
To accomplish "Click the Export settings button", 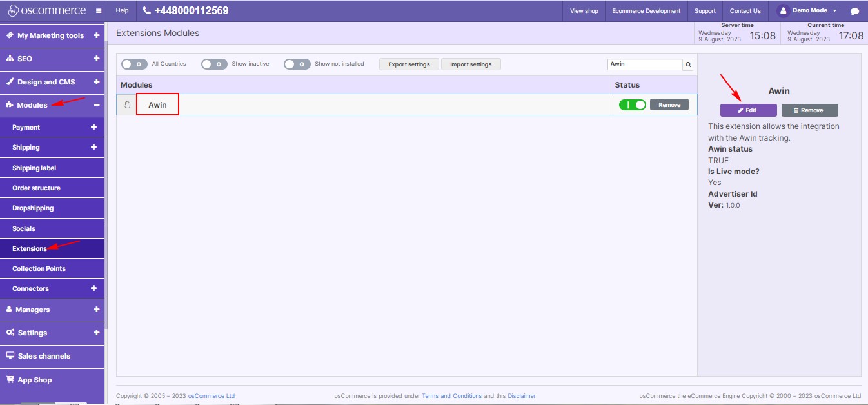I will (x=409, y=64).
